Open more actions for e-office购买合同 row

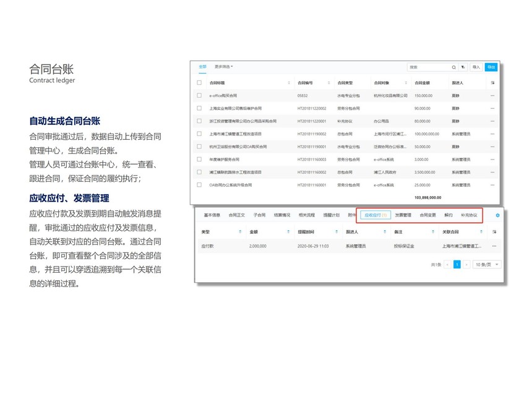(492, 96)
